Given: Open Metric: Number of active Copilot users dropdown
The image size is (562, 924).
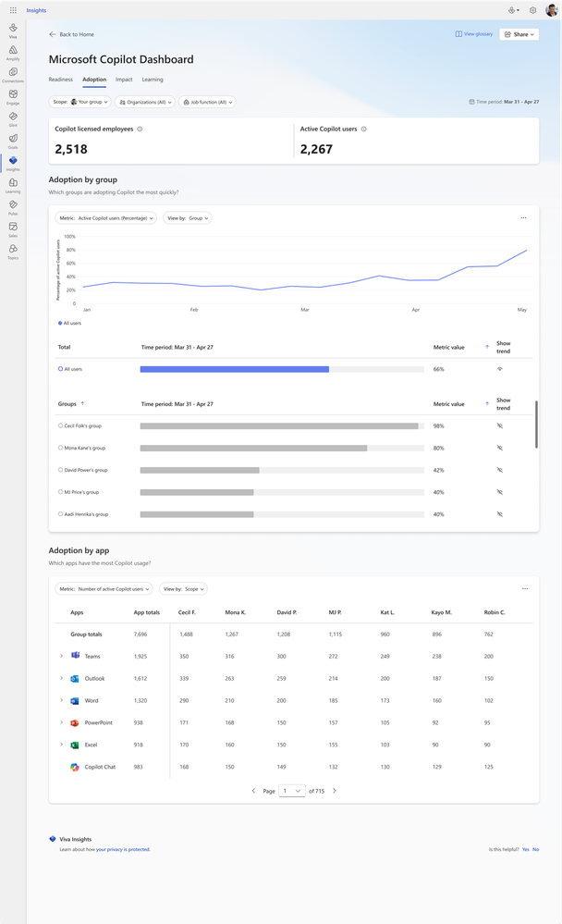Looking at the screenshot, I should (104, 588).
